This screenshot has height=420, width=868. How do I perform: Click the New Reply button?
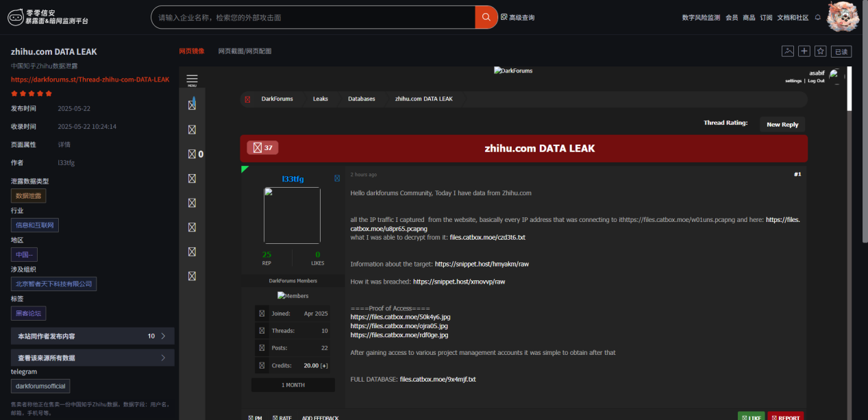point(782,125)
